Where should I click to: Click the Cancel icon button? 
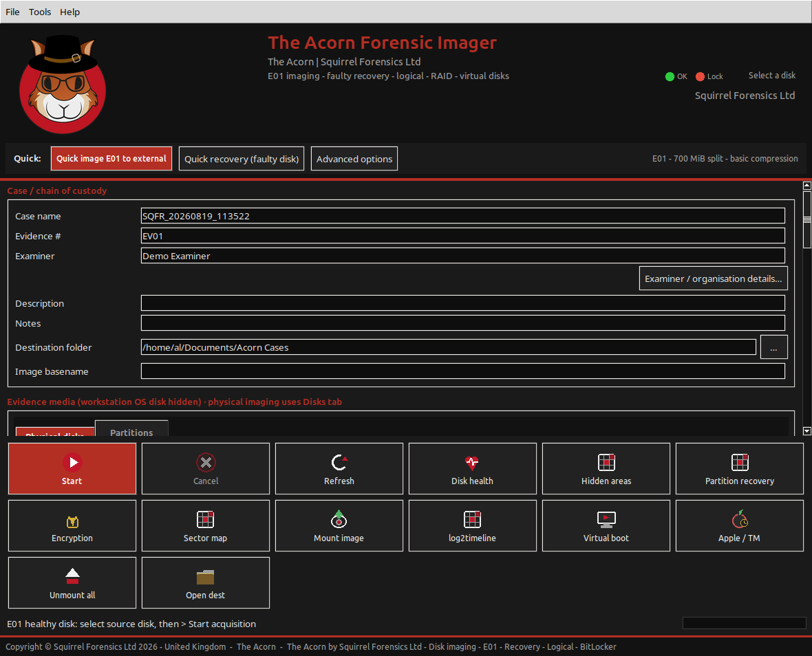[206, 468]
